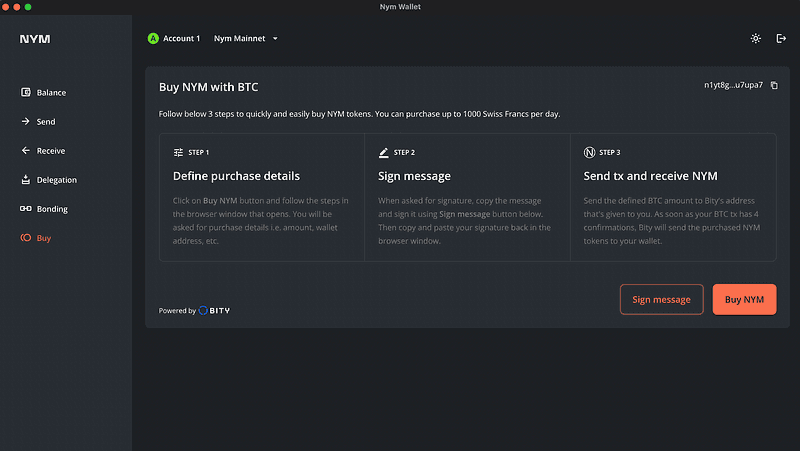The width and height of the screenshot is (800, 451).
Task: Click the STEP 2 label
Action: pos(404,152)
